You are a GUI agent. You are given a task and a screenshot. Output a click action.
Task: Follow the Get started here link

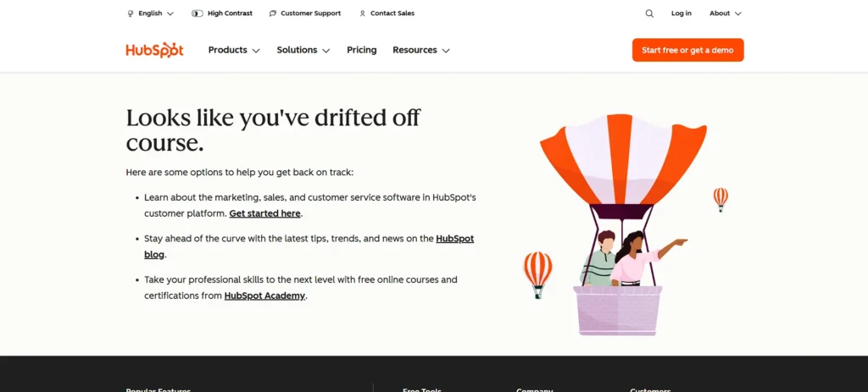tap(264, 213)
